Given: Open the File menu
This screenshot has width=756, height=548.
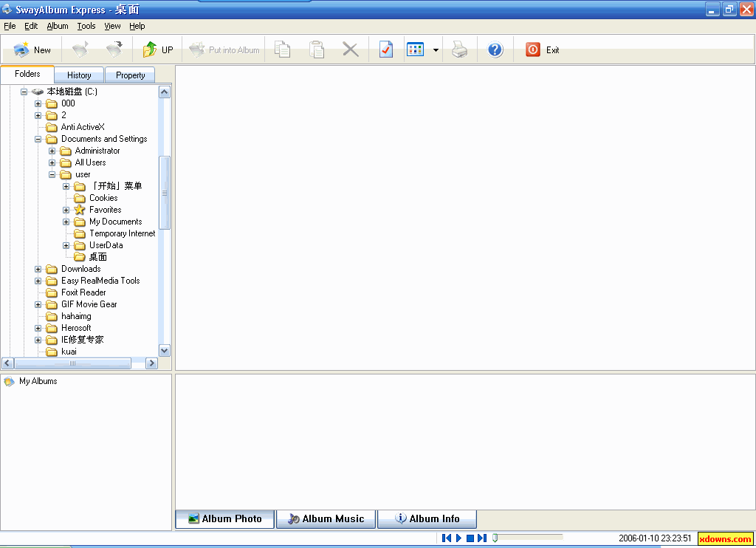Looking at the screenshot, I should pos(10,26).
